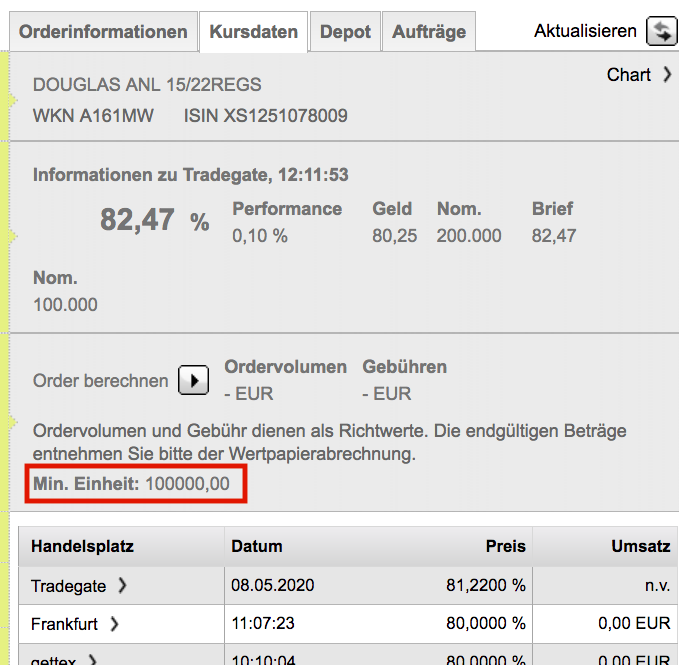Screen dimensions: 688x666
Task: Click the Preis column header
Action: pos(506,547)
